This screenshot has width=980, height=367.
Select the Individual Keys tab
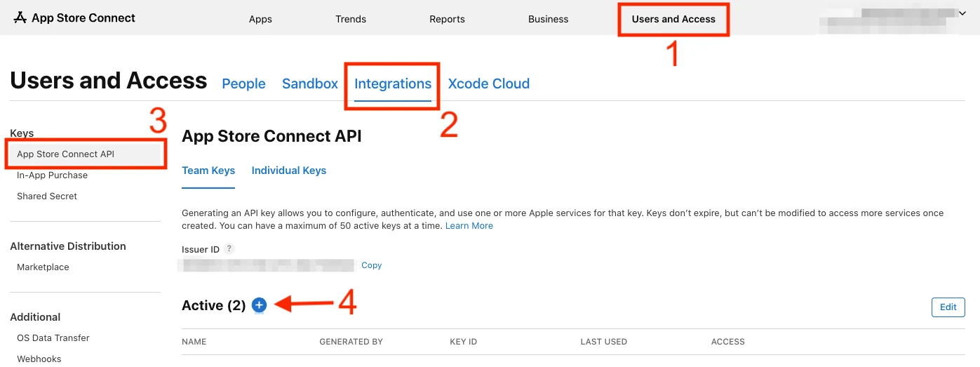(289, 171)
